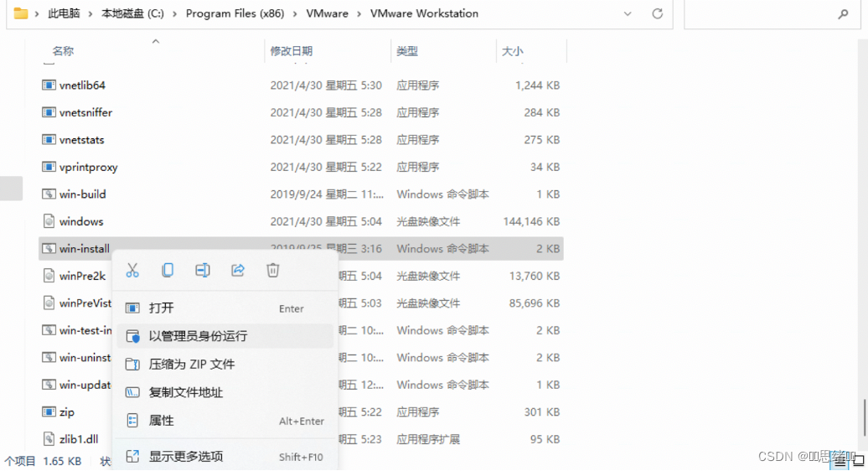Click the 应用程序扩展 type cell
Screen dimensions: 868x471
(x=428, y=439)
